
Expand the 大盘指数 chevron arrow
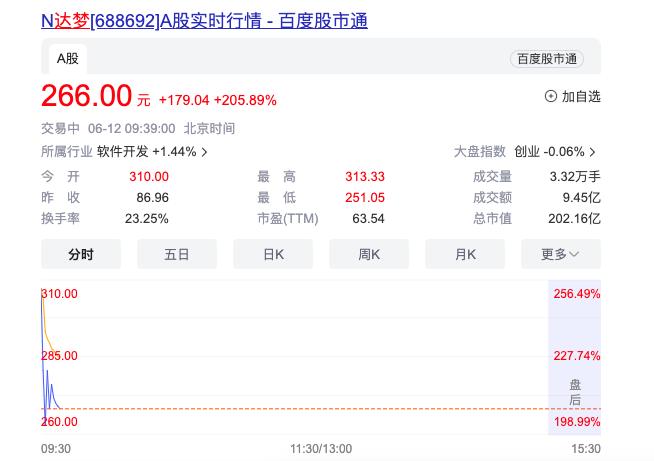point(593,152)
